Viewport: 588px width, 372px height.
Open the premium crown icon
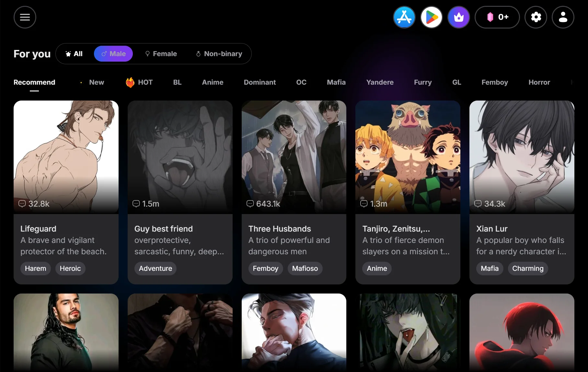click(458, 17)
